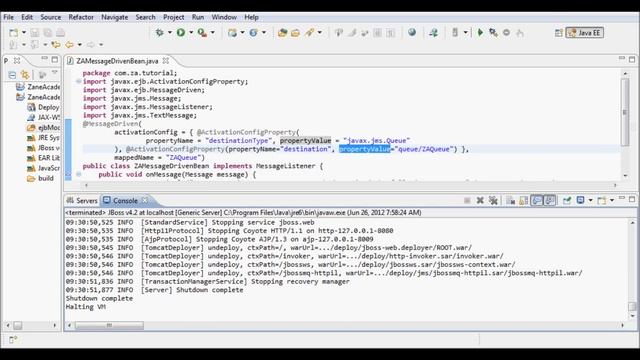Click Remove All Terminated Launches icon
640x360 pixels.
[493, 200]
